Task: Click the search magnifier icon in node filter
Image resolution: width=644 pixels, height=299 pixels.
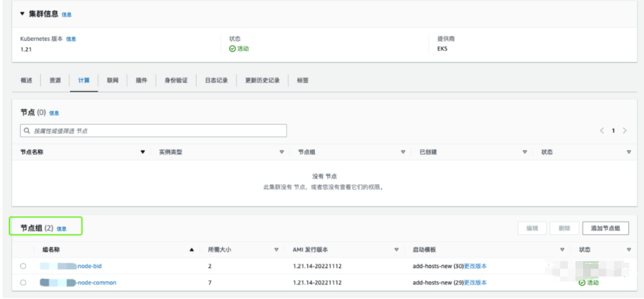Action: click(x=26, y=130)
